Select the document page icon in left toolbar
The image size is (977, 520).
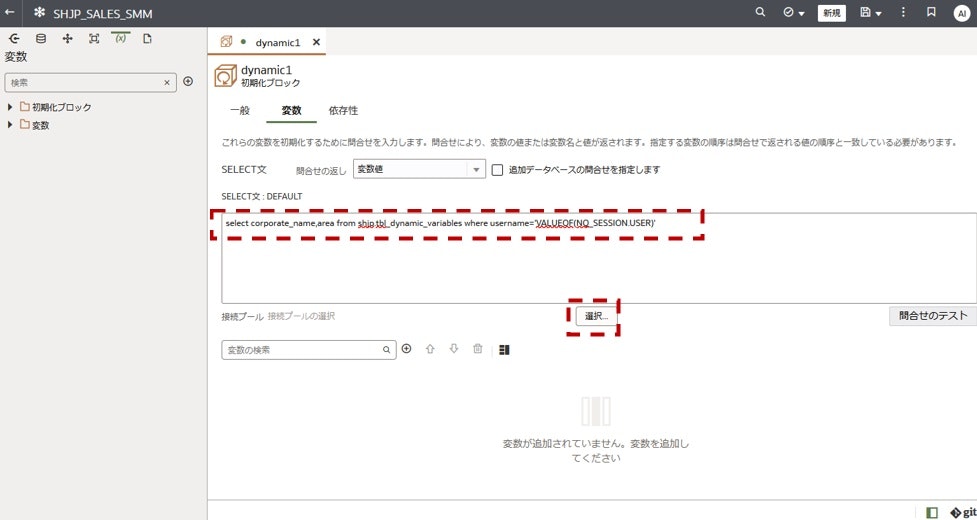(148, 39)
